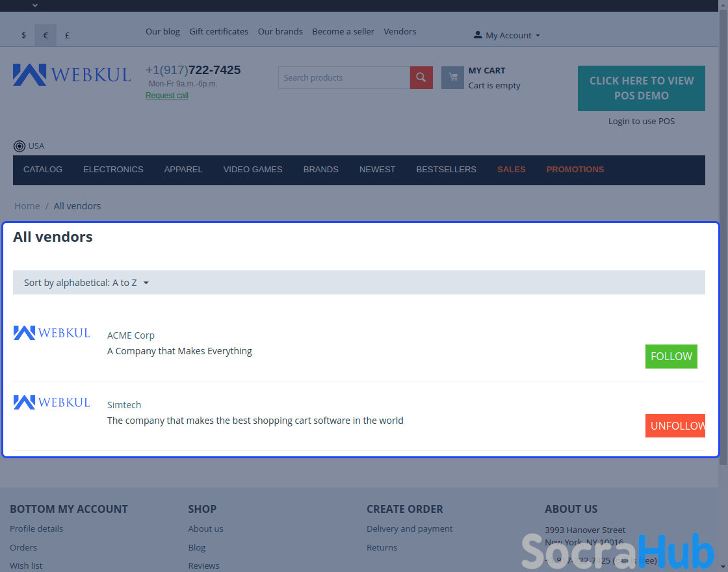Open Returns footer link

tap(382, 548)
